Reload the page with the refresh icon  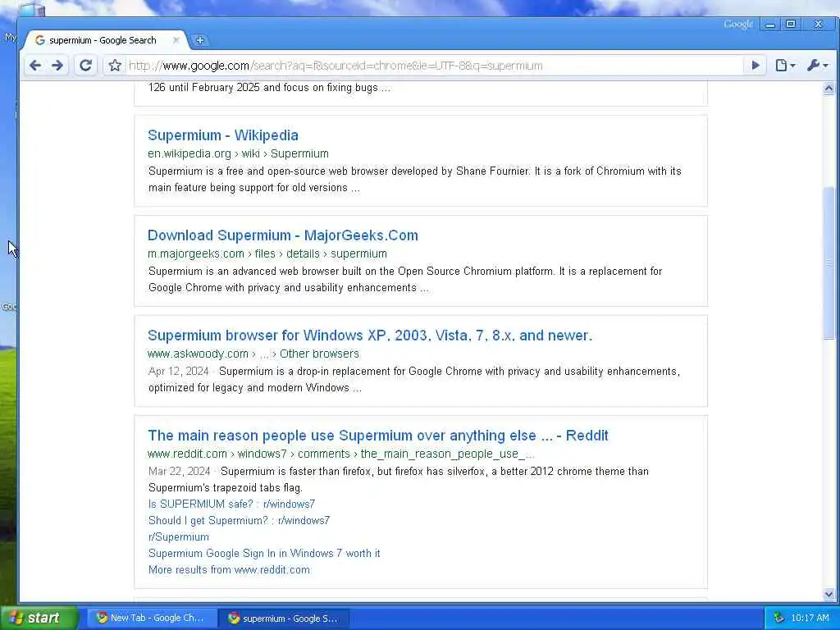pos(85,66)
